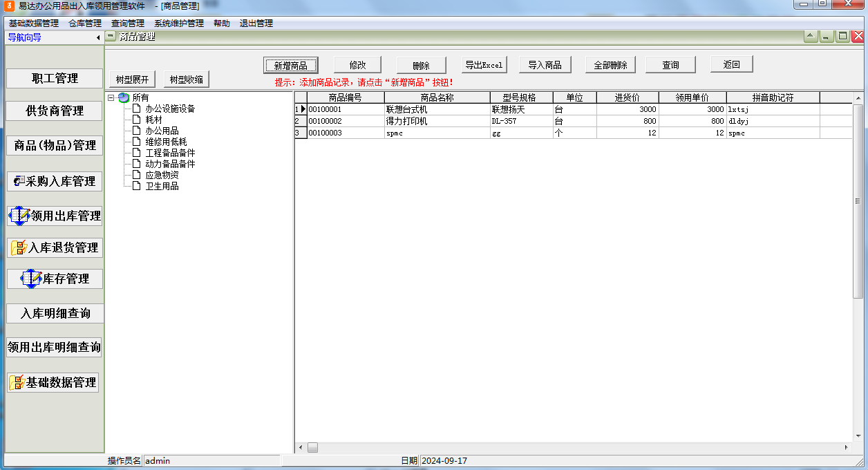Open 职工管理 in navigation sidebar

(55, 78)
